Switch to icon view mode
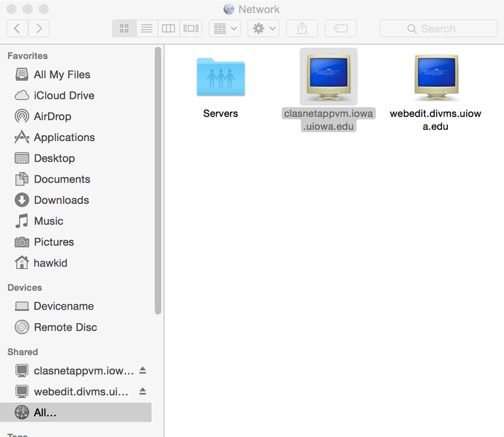Screen dimensions: 504x437 click(123, 28)
